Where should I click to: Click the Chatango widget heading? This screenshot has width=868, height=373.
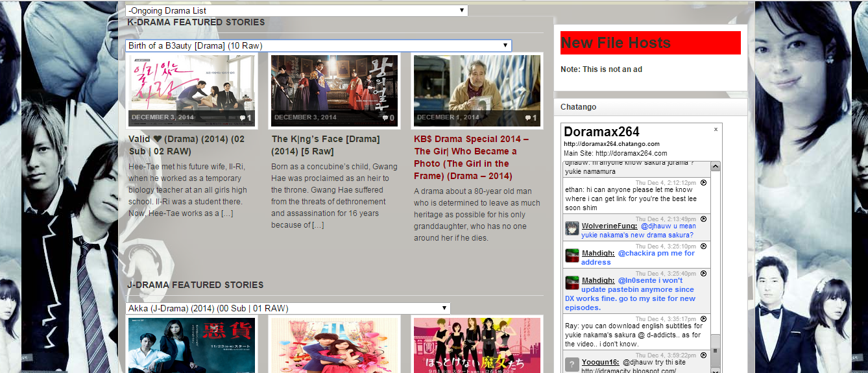pos(579,106)
